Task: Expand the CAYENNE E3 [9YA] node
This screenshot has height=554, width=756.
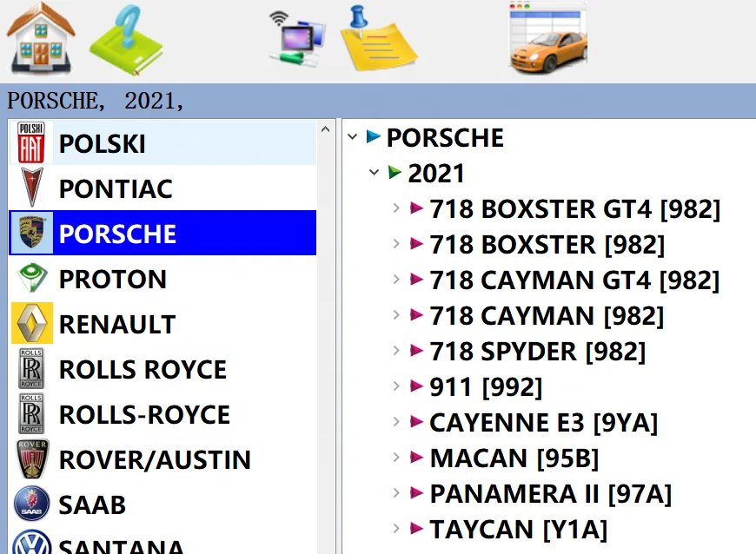Action: coord(396,421)
